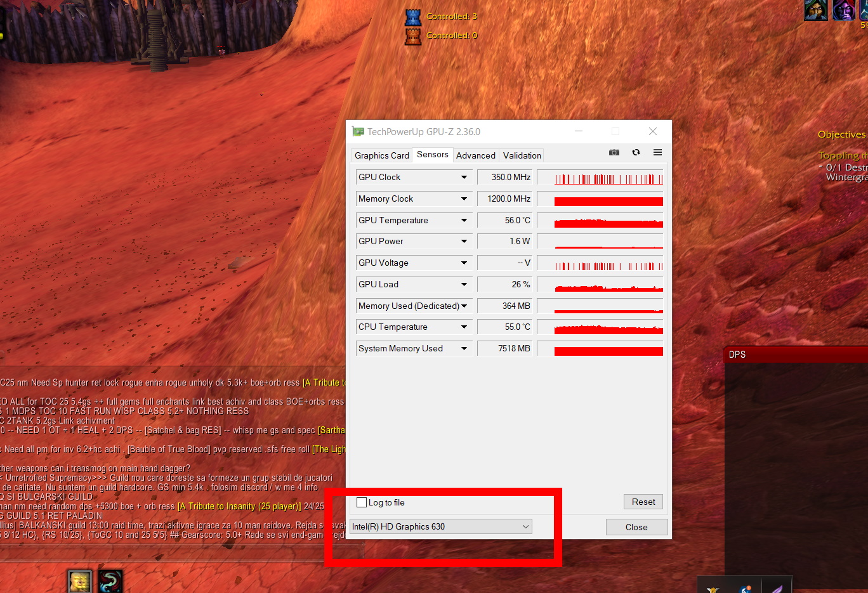868x593 pixels.
Task: Expand the GPU Clock sensor dropdown
Action: (x=464, y=178)
